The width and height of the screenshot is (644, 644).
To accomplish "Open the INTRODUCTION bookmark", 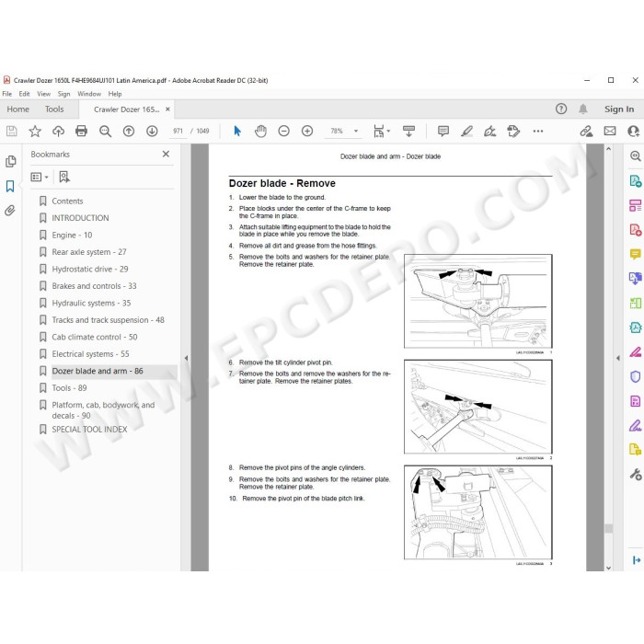I will point(80,218).
